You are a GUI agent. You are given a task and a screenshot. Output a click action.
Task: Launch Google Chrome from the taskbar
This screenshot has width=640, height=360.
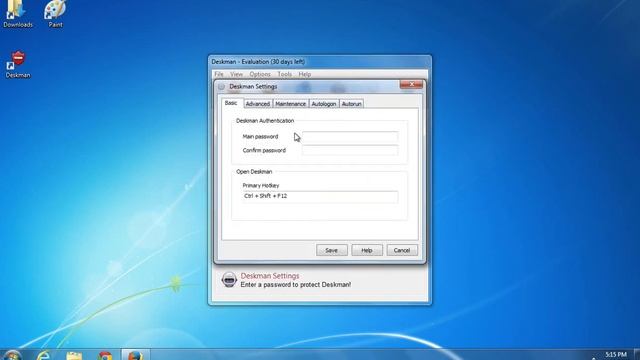(105, 355)
